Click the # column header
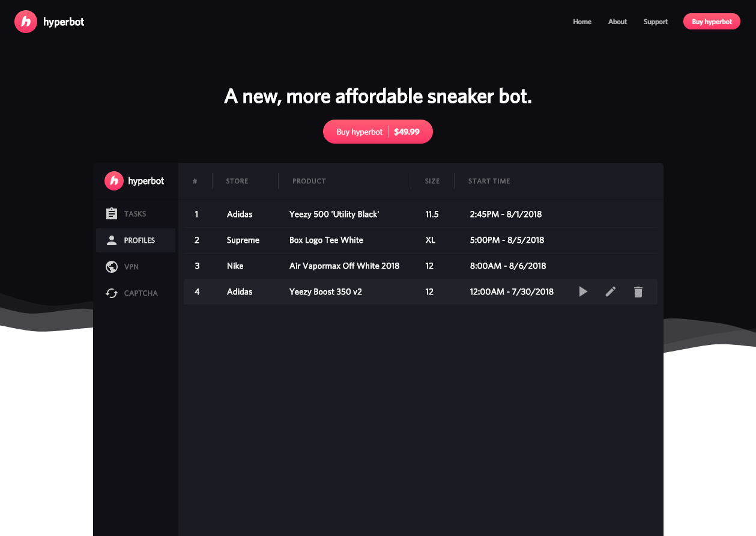This screenshot has width=756, height=536. click(x=195, y=181)
